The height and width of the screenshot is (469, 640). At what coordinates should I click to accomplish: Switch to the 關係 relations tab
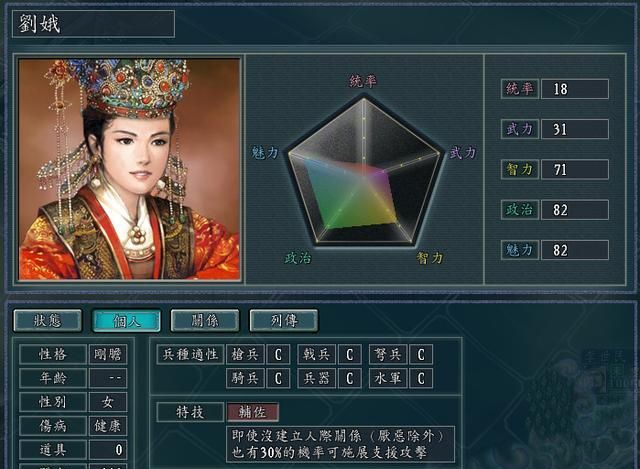click(x=205, y=320)
